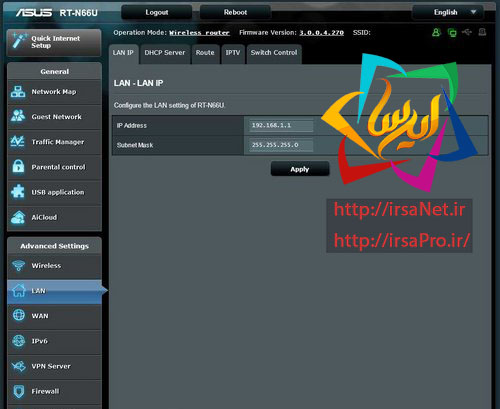Click the WAN globe icon
Viewport: 500px width, 409px height.
click(19, 316)
